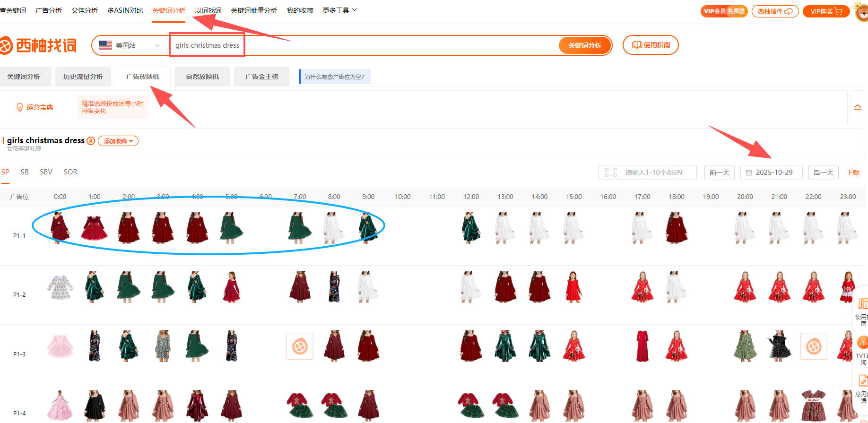Click the 下载 download link
868x423 pixels.
852,173
